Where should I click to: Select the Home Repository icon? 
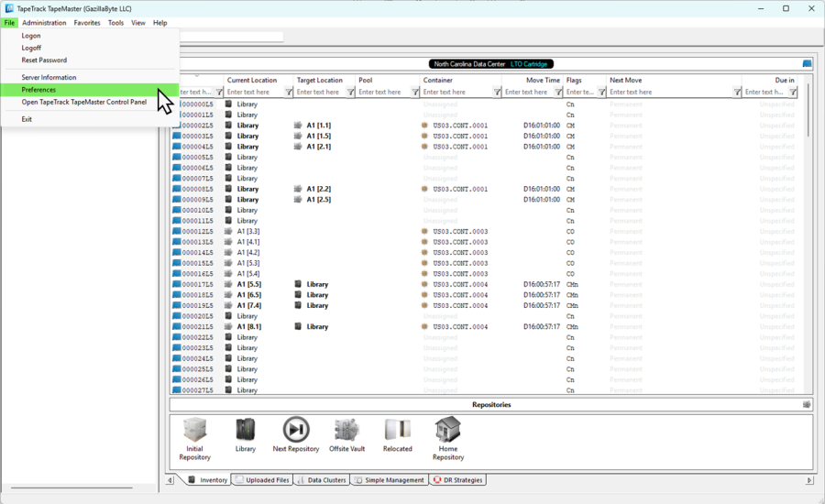pos(447,429)
